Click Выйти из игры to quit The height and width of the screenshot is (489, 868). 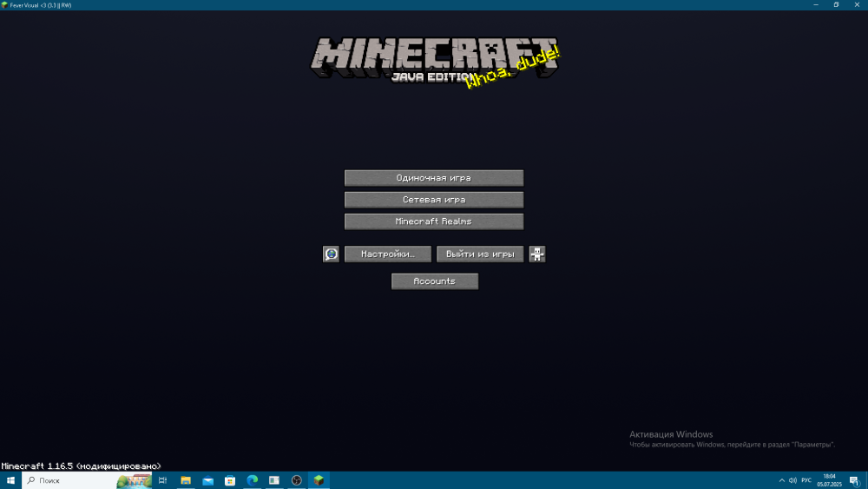coord(480,254)
